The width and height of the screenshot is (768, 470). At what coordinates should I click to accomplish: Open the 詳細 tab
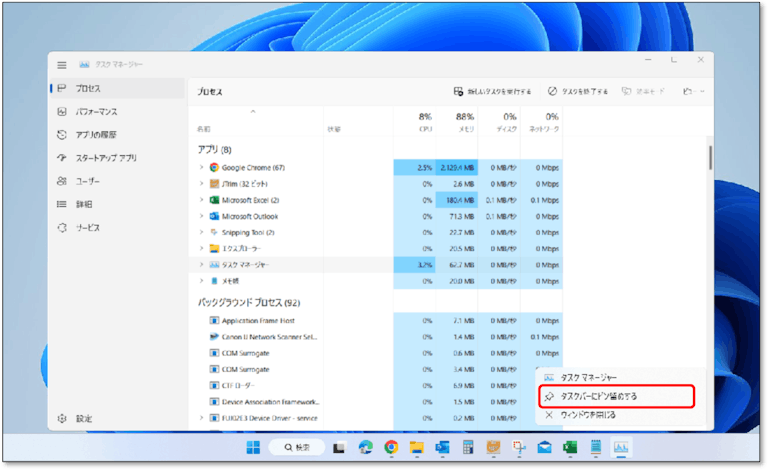coord(118,204)
